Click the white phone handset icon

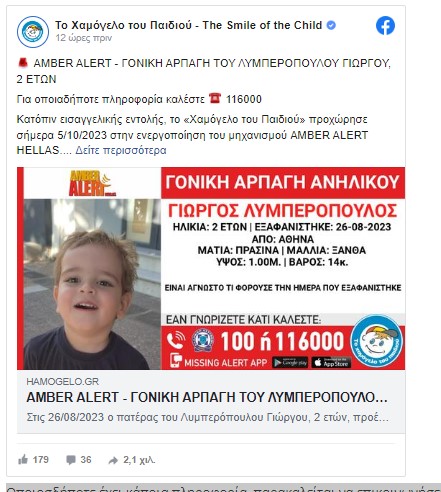(x=176, y=340)
